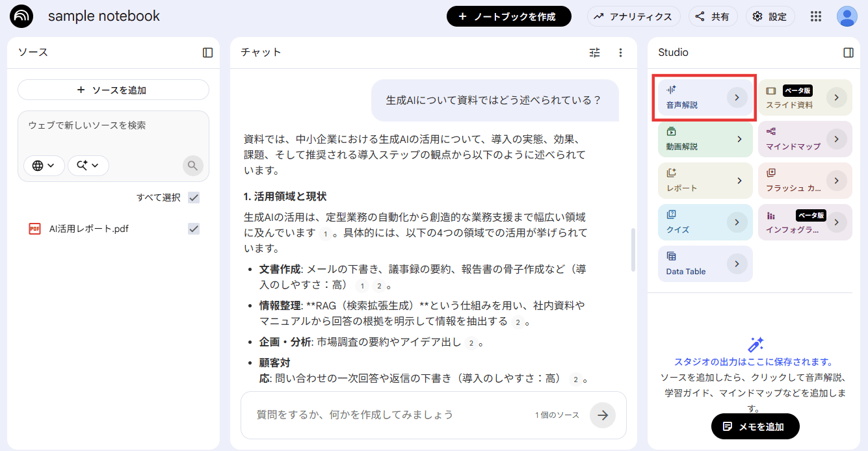Click the クイズ icon
The height and width of the screenshot is (451, 868).
pyautogui.click(x=672, y=214)
